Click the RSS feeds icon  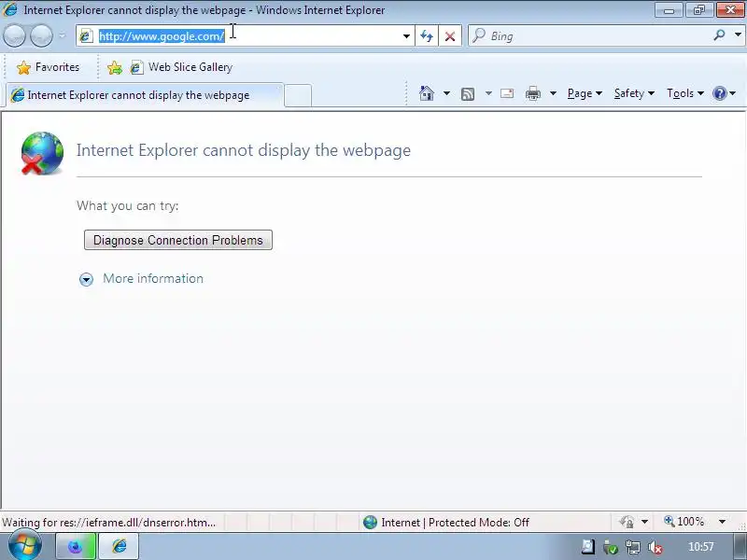point(468,94)
